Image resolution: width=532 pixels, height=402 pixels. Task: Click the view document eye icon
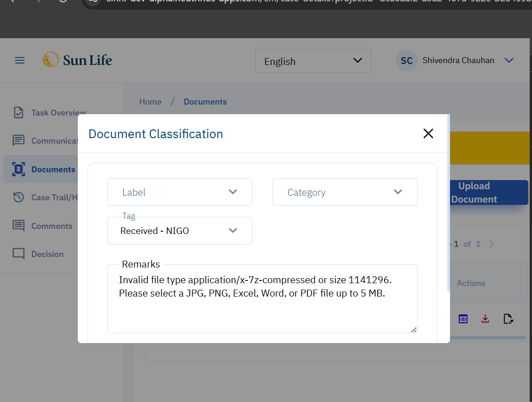pyautogui.click(x=463, y=319)
